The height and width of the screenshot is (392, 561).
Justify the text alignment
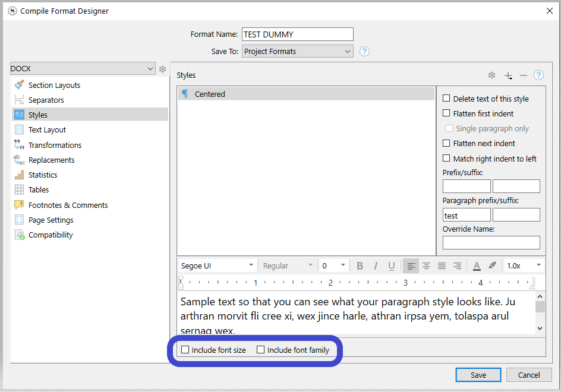(x=442, y=265)
